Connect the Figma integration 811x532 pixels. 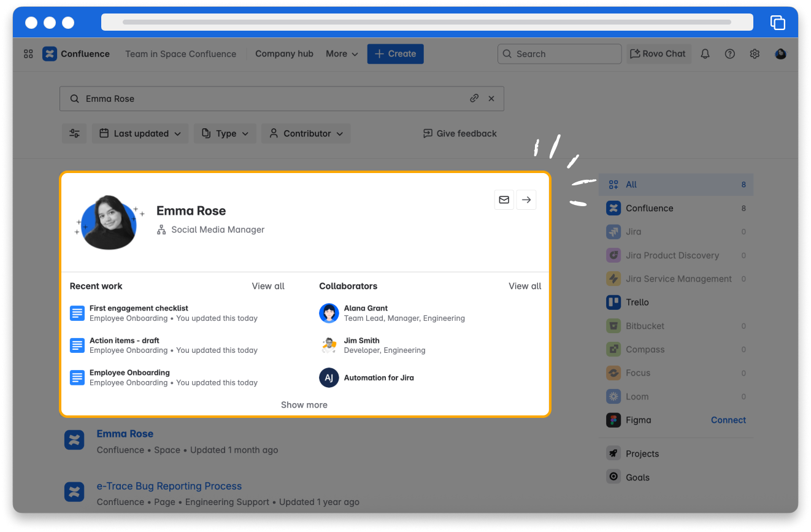728,420
